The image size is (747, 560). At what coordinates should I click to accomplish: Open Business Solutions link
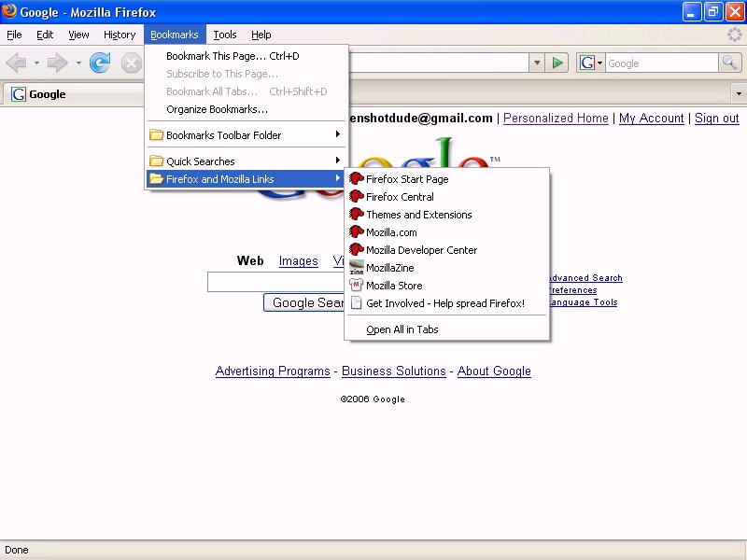coord(393,371)
